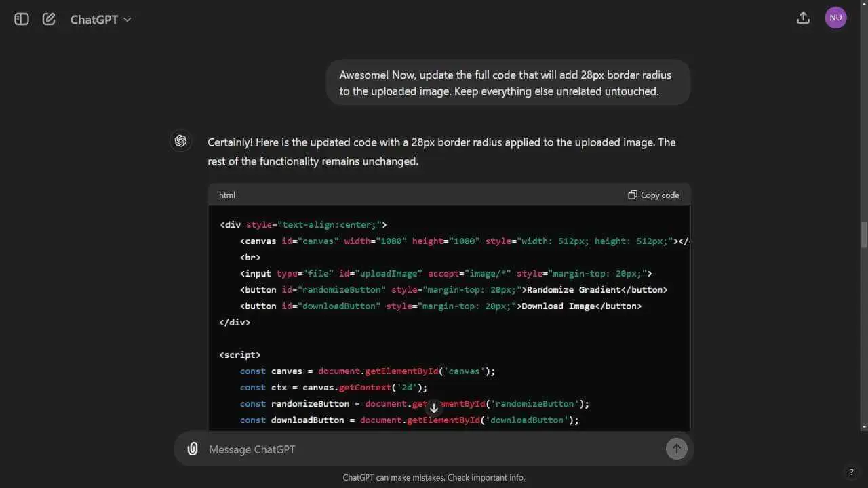
Task: Click the 'ChatGPT can make mistakes' footer notice
Action: [433, 477]
